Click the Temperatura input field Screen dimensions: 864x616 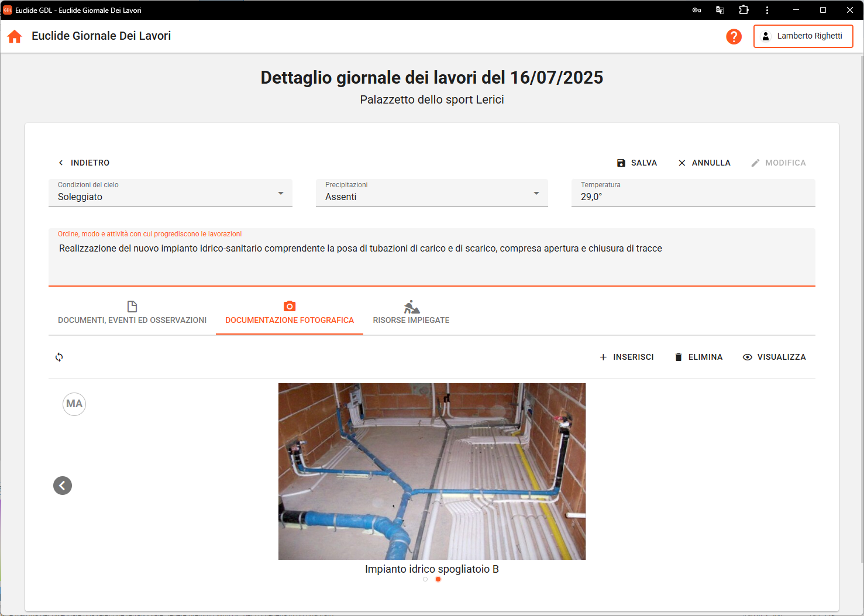click(693, 197)
